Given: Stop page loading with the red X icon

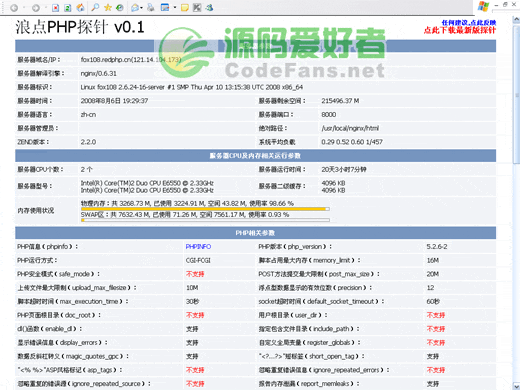Looking at the screenshot, I should pos(56,8).
